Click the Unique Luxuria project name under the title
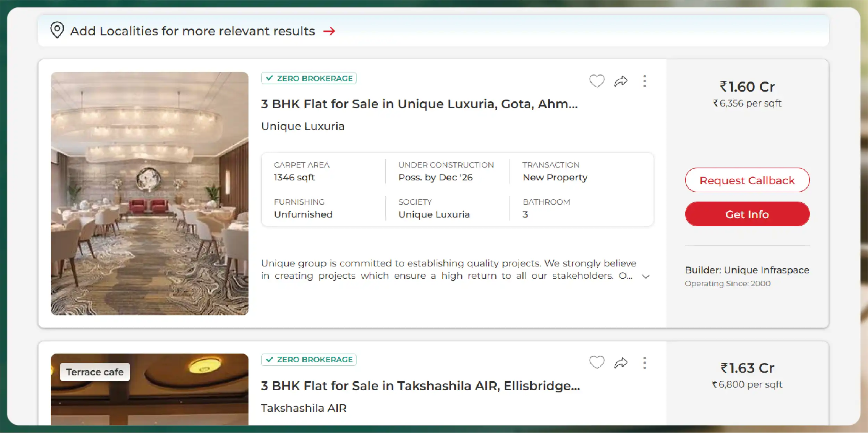Screen dimensions: 868x433 (303, 126)
